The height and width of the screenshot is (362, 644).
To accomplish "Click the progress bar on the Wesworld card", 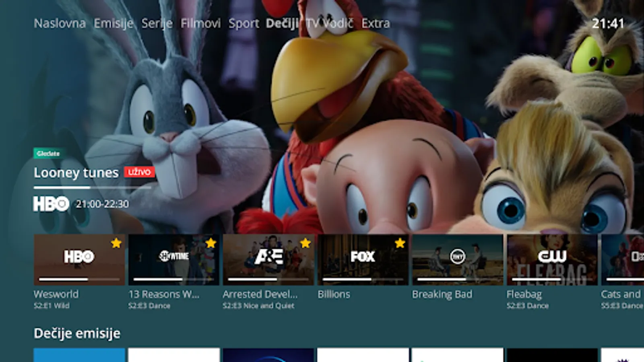I will (x=79, y=279).
